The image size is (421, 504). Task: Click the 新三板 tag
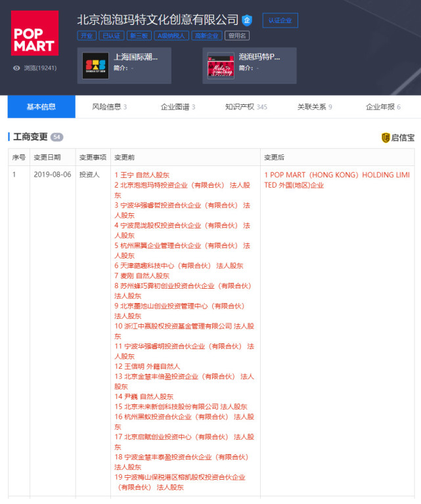tap(139, 35)
